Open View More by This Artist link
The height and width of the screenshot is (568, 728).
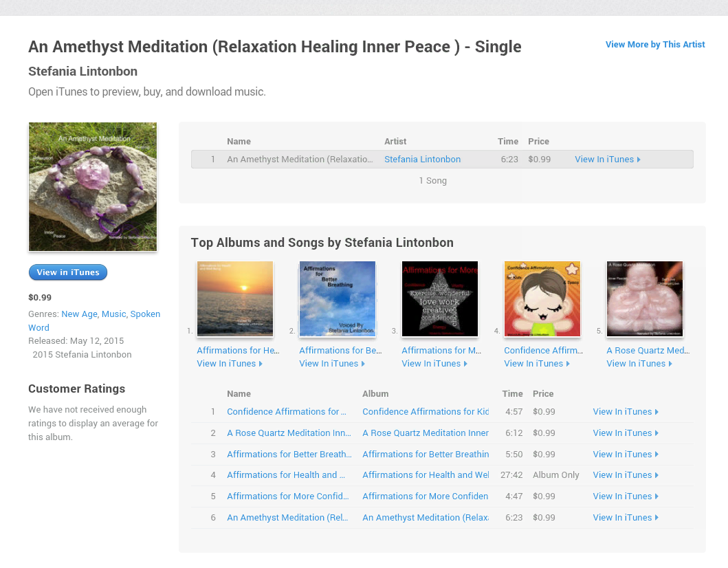(654, 45)
